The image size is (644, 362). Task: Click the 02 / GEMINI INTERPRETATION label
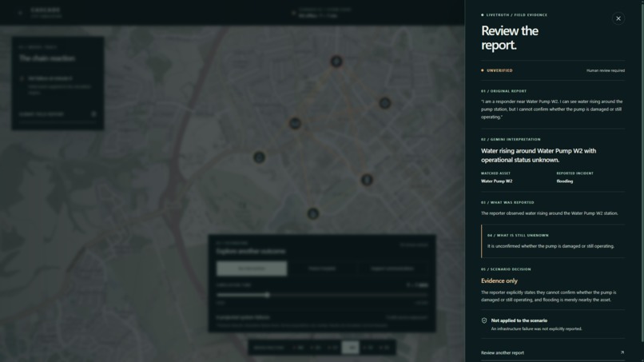[x=511, y=139]
